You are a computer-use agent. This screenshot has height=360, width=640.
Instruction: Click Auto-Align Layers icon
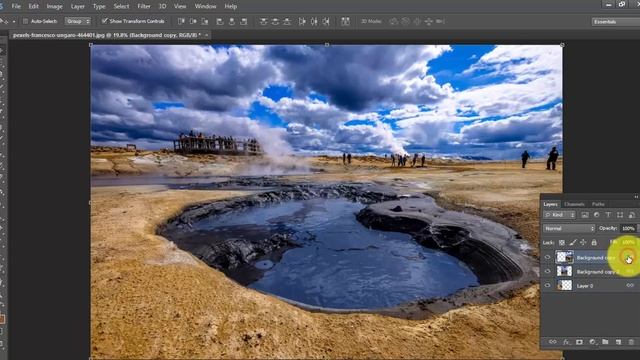(x=345, y=21)
